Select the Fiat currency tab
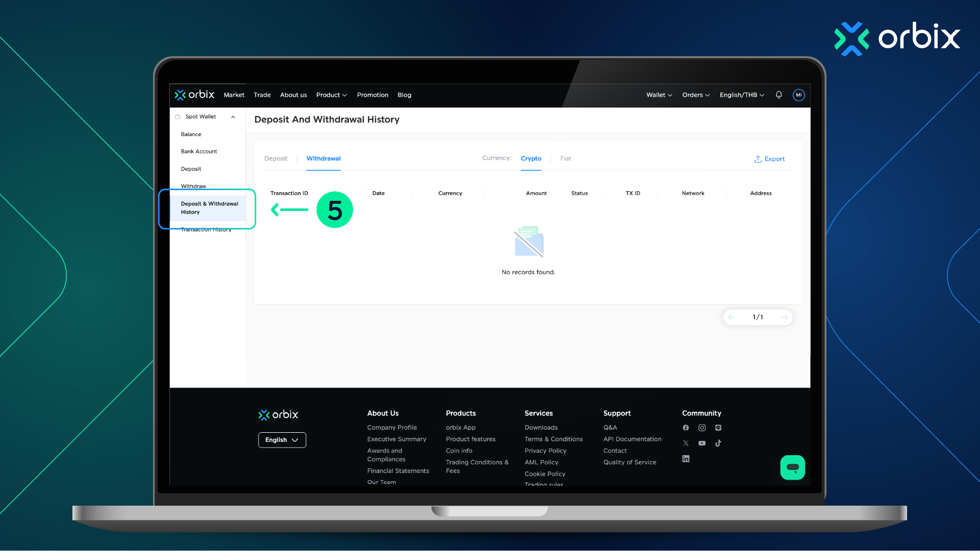Screen dimensions: 980x551 click(565, 159)
